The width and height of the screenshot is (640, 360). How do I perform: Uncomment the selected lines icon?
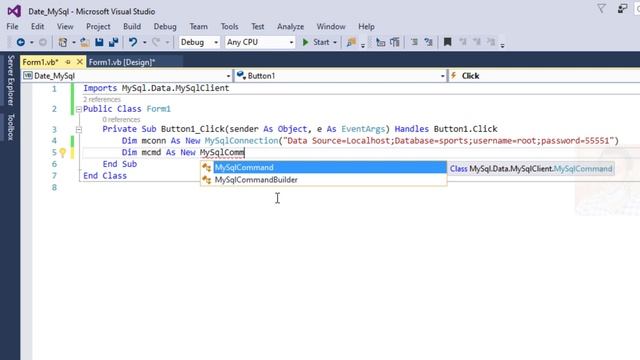coord(428,42)
